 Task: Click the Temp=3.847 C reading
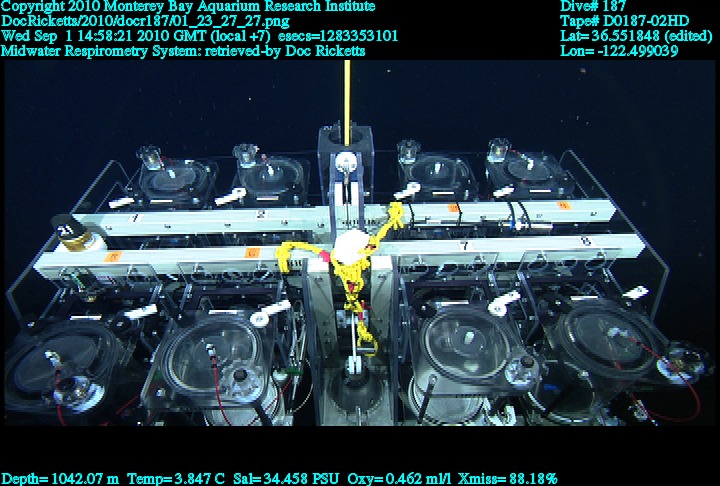tap(176, 479)
